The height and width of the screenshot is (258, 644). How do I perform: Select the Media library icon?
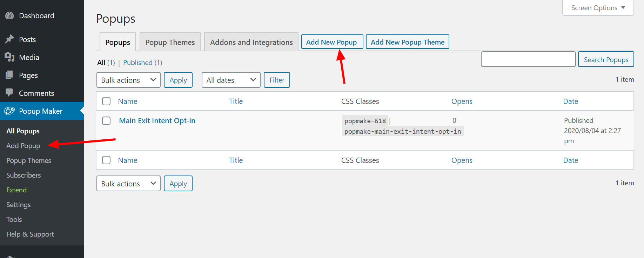(9, 57)
